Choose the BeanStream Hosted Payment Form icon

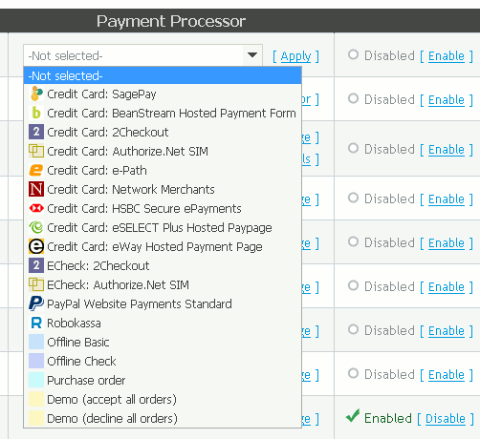point(36,113)
